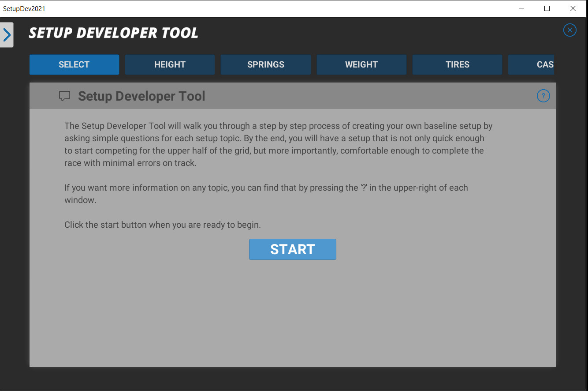View the TIRES setup tab

(x=457, y=64)
